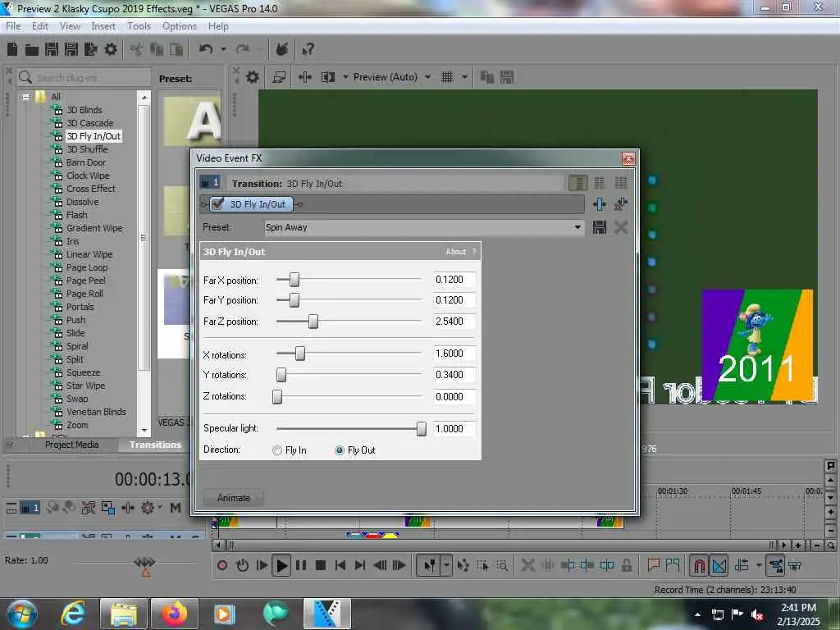Collapse the All folder in transitions tree
The width and height of the screenshot is (840, 630).
click(x=25, y=97)
